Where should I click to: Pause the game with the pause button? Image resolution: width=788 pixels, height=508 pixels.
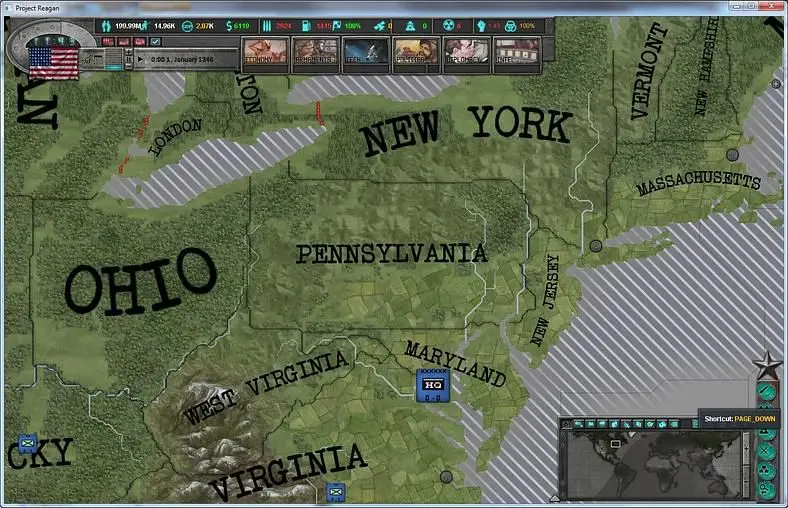(x=129, y=59)
